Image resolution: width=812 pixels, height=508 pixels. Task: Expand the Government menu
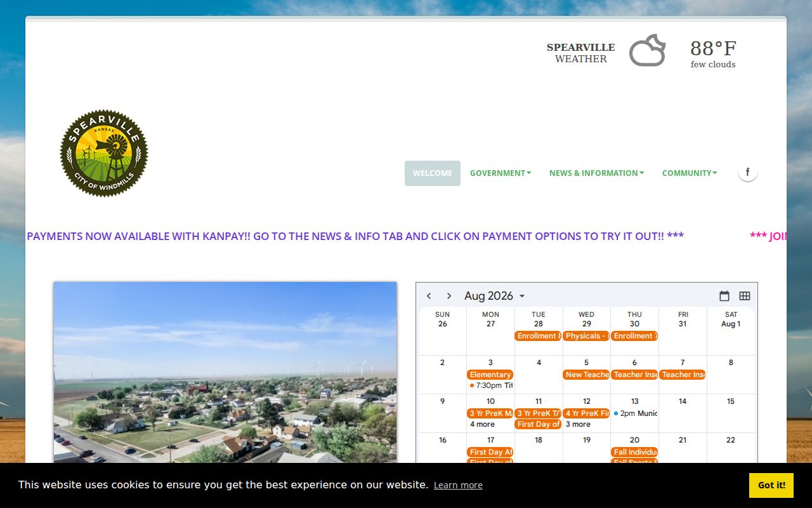coord(501,173)
